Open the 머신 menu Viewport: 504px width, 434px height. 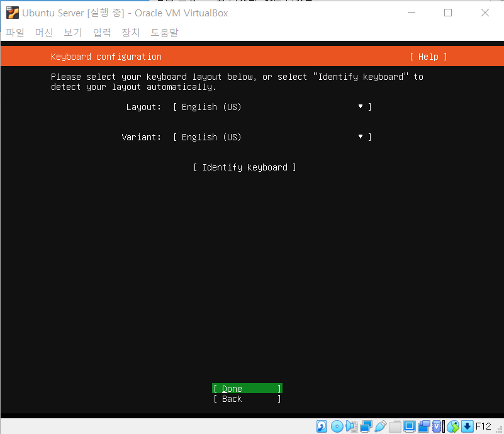coord(44,33)
